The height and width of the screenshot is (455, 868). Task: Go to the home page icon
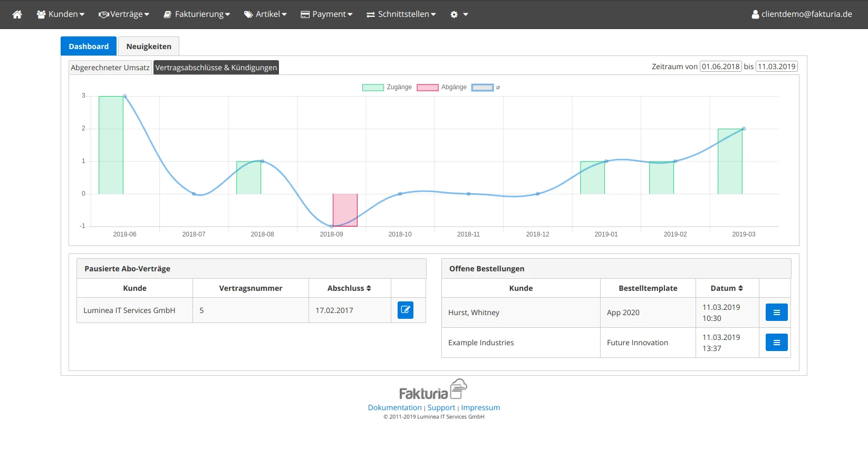(x=17, y=14)
